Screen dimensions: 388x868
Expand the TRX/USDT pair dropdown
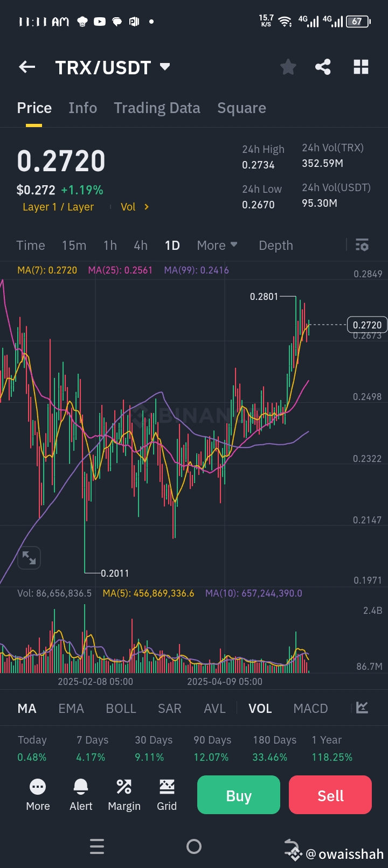click(165, 67)
